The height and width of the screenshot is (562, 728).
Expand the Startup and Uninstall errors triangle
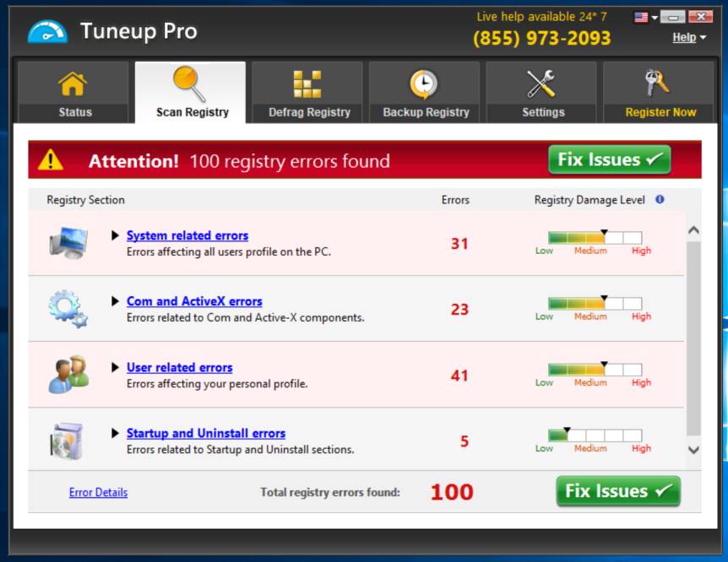[x=115, y=433]
